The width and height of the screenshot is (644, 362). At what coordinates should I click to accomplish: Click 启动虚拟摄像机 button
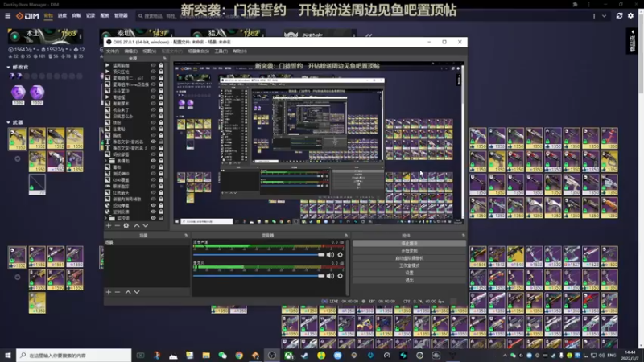(x=409, y=258)
